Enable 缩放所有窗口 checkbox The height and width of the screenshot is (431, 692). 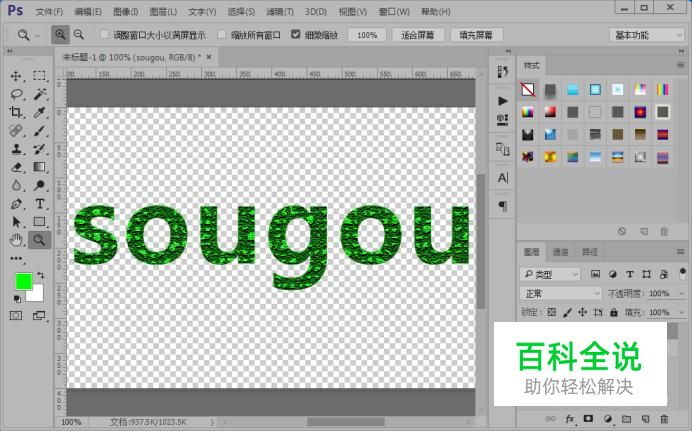point(222,34)
